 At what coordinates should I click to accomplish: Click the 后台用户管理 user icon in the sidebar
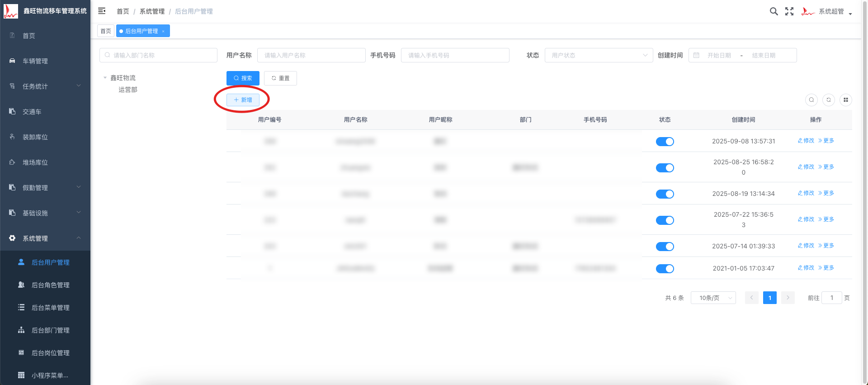pyautogui.click(x=21, y=262)
